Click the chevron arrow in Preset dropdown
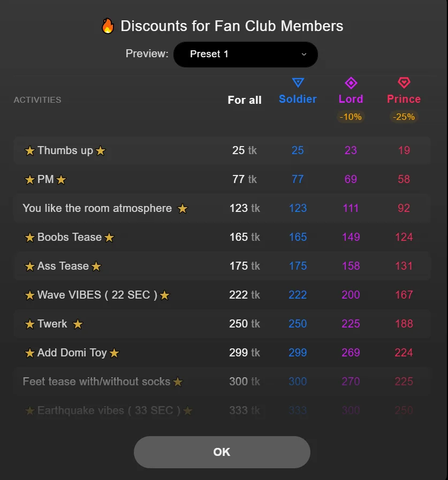This screenshot has height=480, width=448. coord(304,55)
